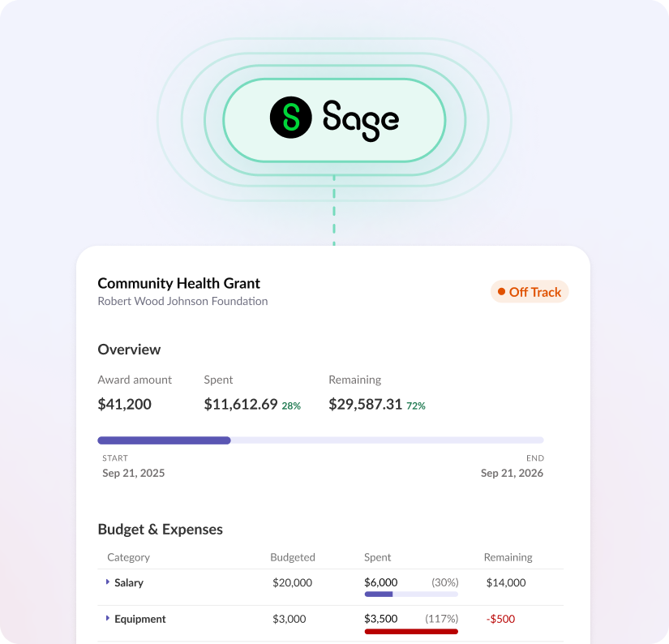
Task: Click the orange dot in Off Track badge
Action: 501,292
